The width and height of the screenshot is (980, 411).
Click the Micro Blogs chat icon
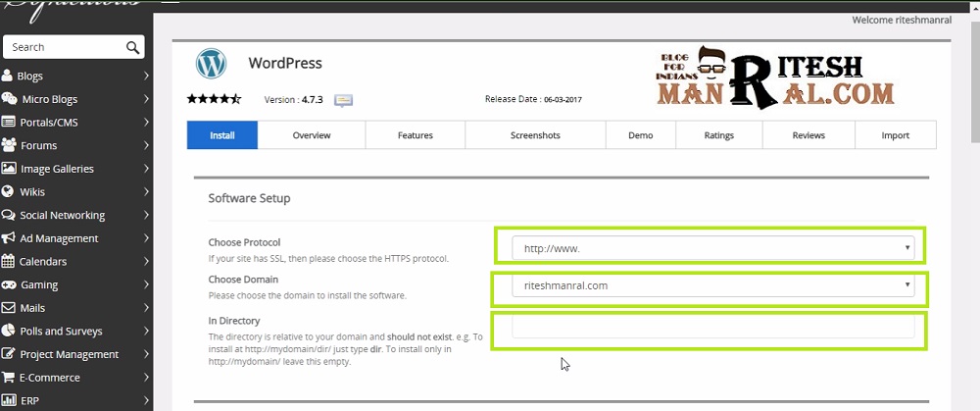point(9,99)
